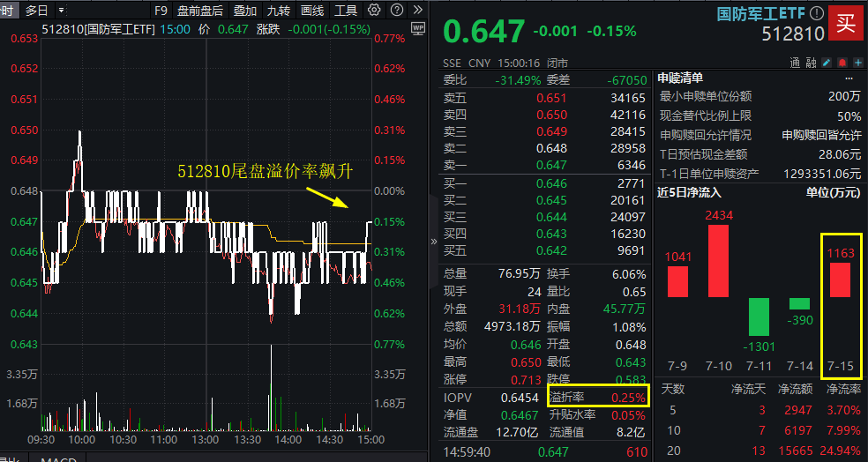Click the 7-10 net inflow bar 2434

coord(719,261)
